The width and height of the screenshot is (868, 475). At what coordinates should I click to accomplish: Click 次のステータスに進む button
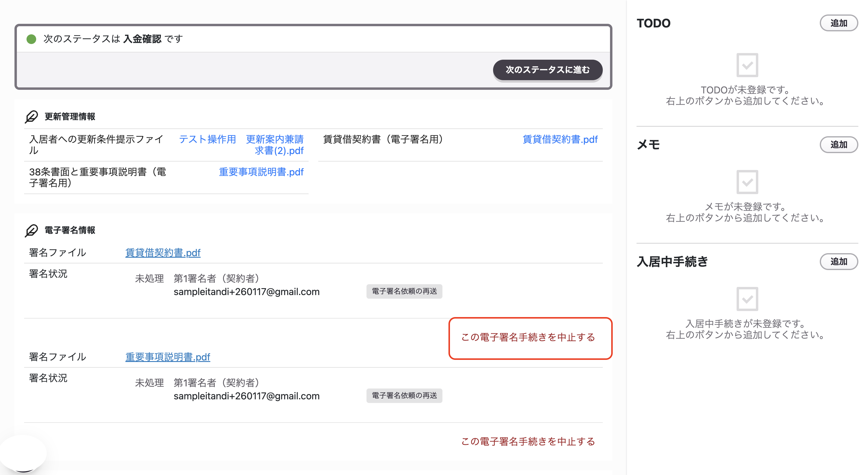coord(547,70)
